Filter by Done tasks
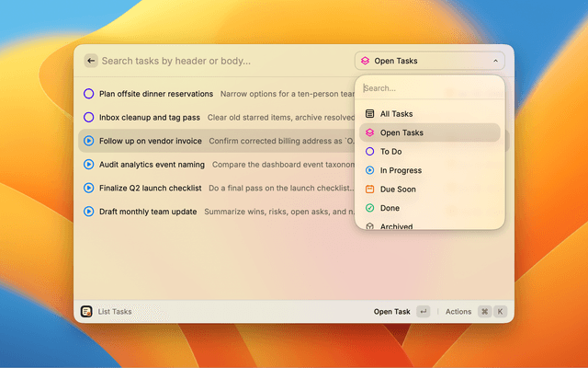Image resolution: width=588 pixels, height=368 pixels. [430, 208]
